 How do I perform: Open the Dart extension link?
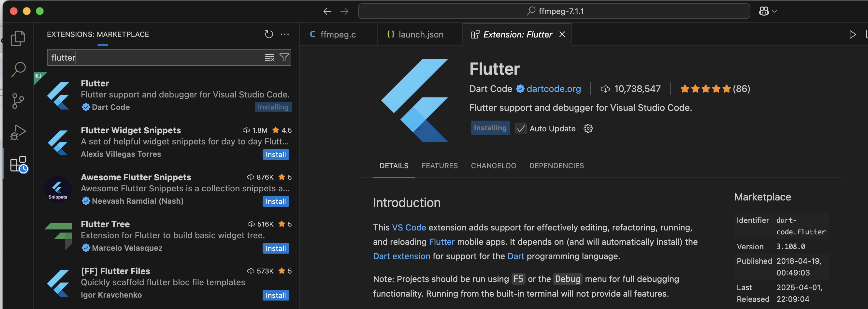pyautogui.click(x=401, y=257)
